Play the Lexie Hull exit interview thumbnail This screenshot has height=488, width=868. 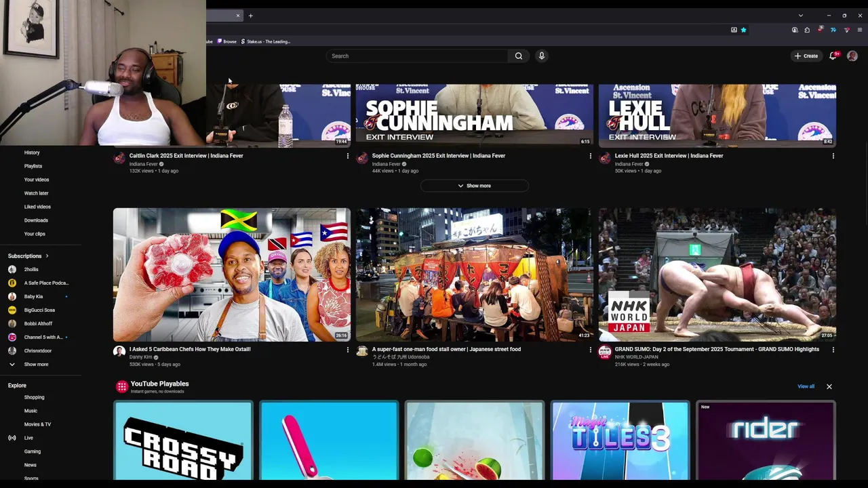pyautogui.click(x=717, y=115)
